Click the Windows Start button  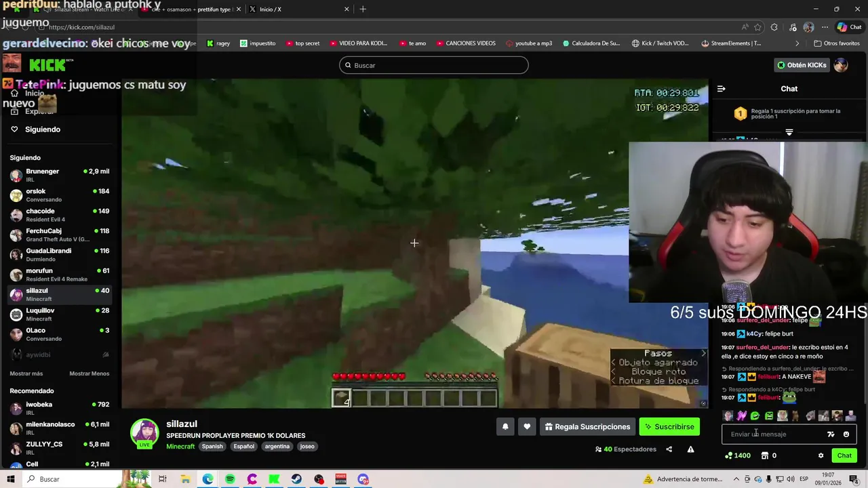pyautogui.click(x=11, y=479)
